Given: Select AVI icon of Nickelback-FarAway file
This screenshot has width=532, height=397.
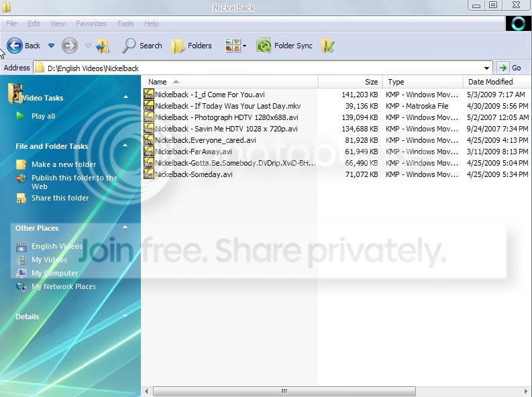Looking at the screenshot, I should [x=149, y=152].
